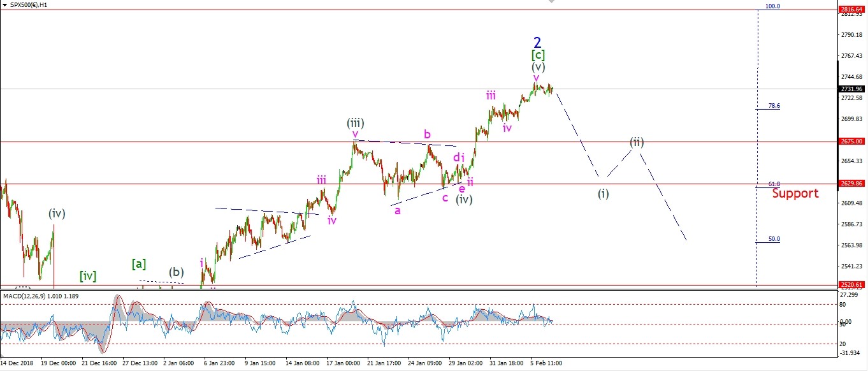Click the dropdown triangle beside SPX500 title
Image resolution: width=868 pixels, height=371 pixels.
tap(5, 4)
